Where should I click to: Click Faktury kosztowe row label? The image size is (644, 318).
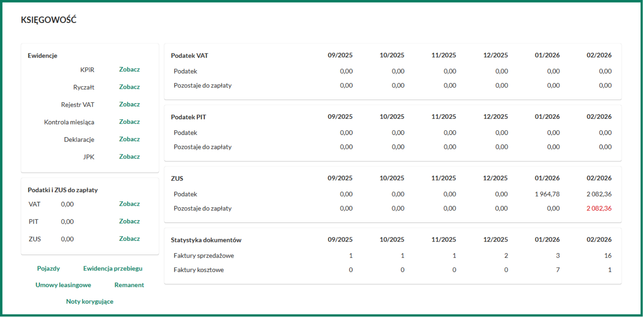click(199, 270)
